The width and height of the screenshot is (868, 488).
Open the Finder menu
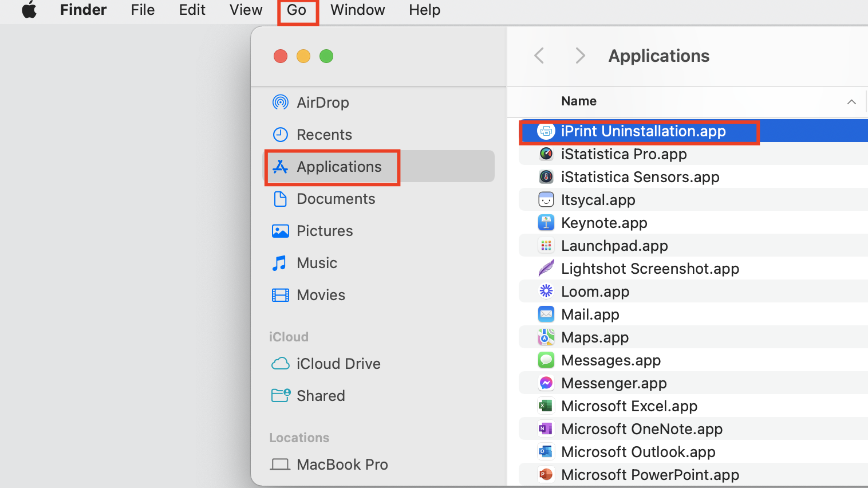click(x=83, y=10)
